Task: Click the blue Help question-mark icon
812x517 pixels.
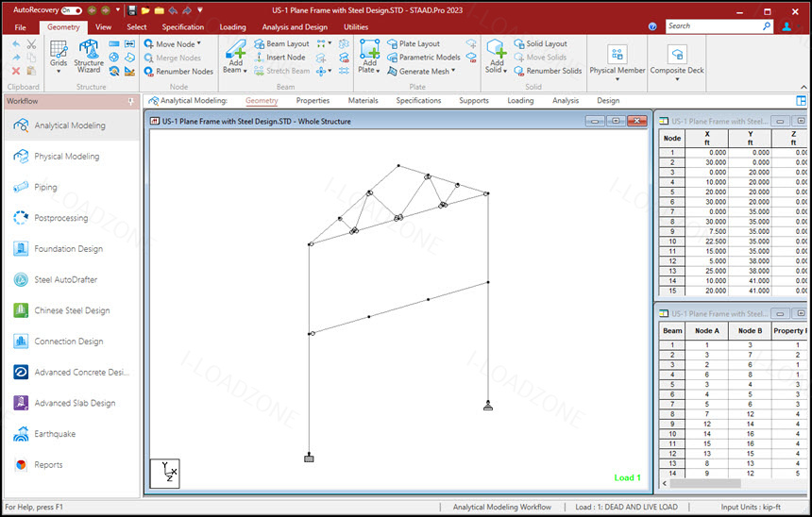Action: tap(652, 26)
